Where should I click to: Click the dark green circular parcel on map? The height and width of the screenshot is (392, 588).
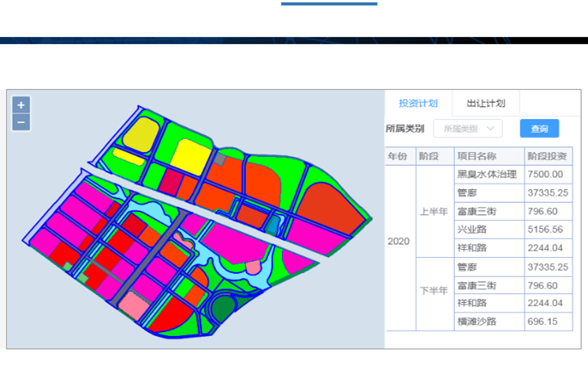click(223, 308)
